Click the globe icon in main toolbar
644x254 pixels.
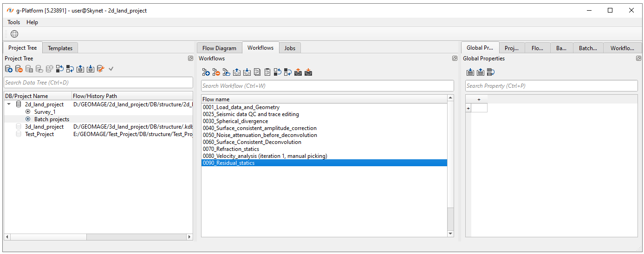(14, 34)
